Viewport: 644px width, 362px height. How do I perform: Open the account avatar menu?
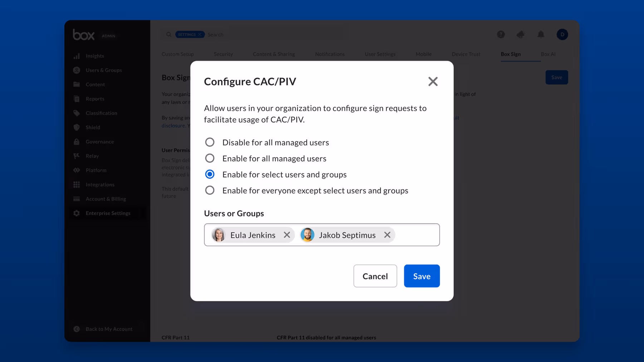tap(562, 34)
